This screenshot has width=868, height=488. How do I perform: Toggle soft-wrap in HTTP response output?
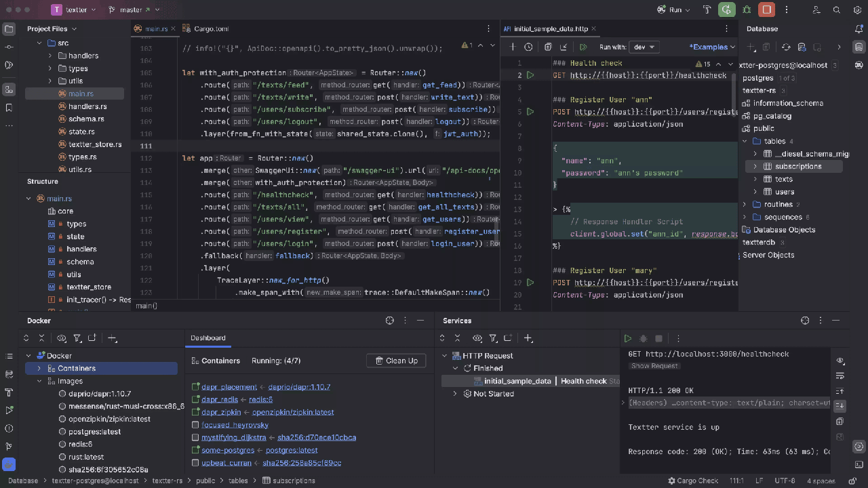[x=840, y=376]
